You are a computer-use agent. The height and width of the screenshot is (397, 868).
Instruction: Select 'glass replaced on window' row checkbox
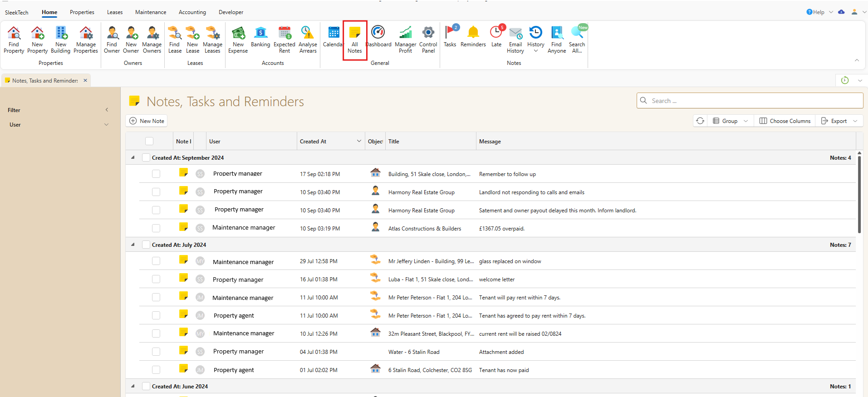156,261
